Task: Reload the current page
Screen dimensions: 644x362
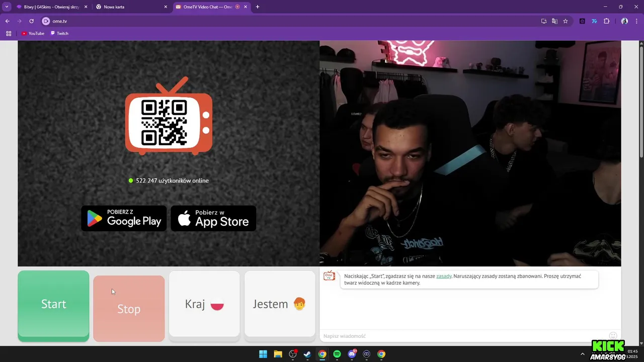Action: point(31,21)
